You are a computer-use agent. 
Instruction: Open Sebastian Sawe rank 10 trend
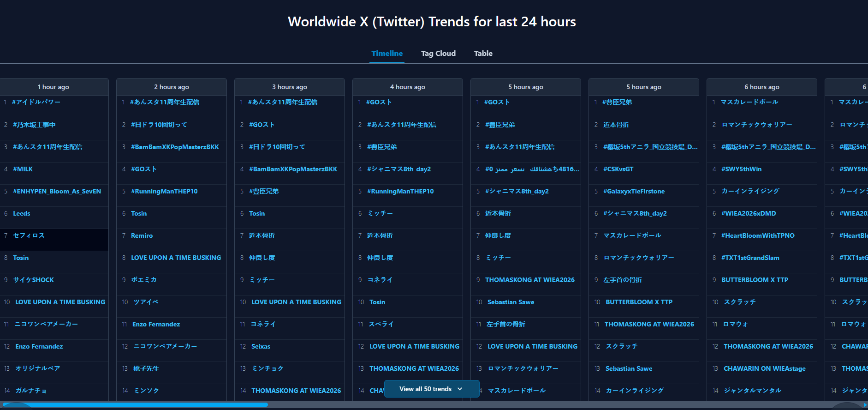pos(511,302)
